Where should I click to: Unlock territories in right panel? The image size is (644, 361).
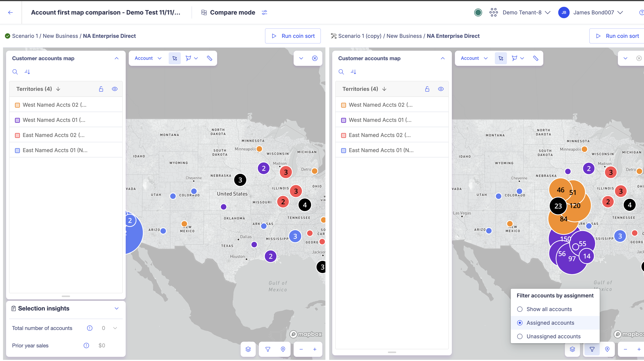[427, 89]
